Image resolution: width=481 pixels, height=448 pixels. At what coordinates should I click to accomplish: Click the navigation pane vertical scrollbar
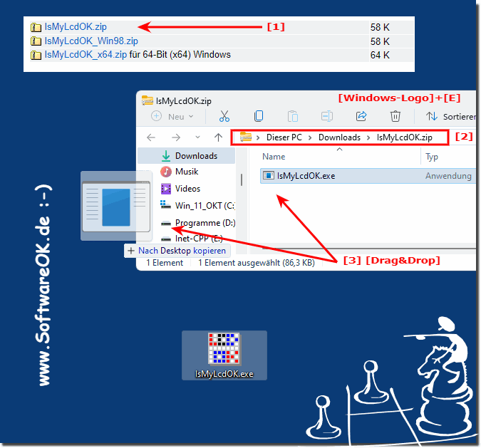tap(242, 180)
